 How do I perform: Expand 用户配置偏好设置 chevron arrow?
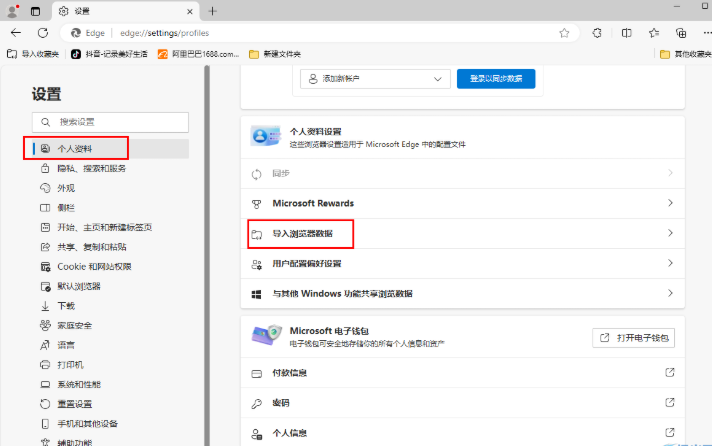pyautogui.click(x=670, y=263)
